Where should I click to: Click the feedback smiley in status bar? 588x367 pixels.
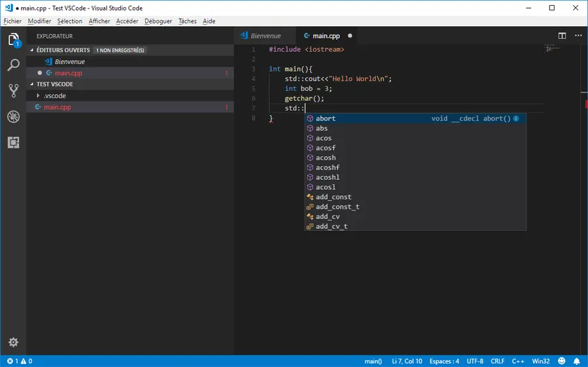click(x=562, y=361)
